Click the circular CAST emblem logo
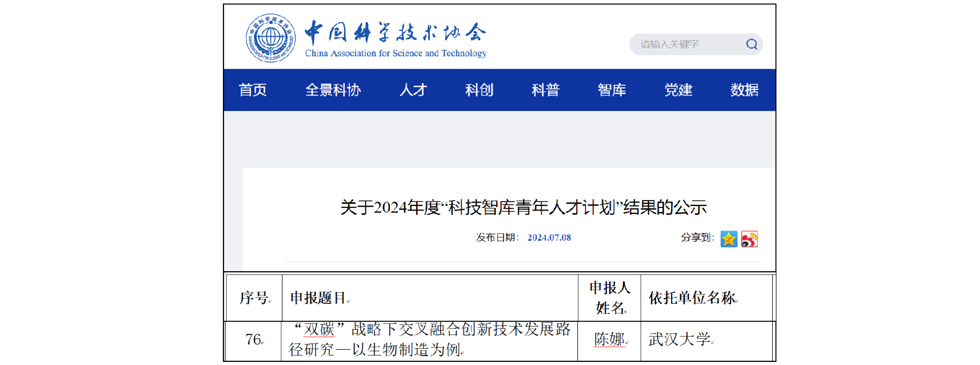This screenshot has width=980, height=365. coord(270,38)
